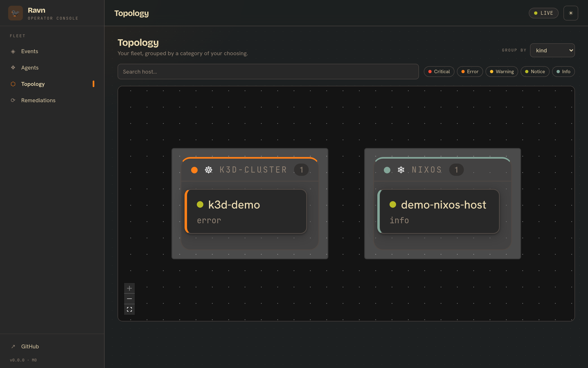Open the Events page
This screenshot has width=588, height=368.
52,51
